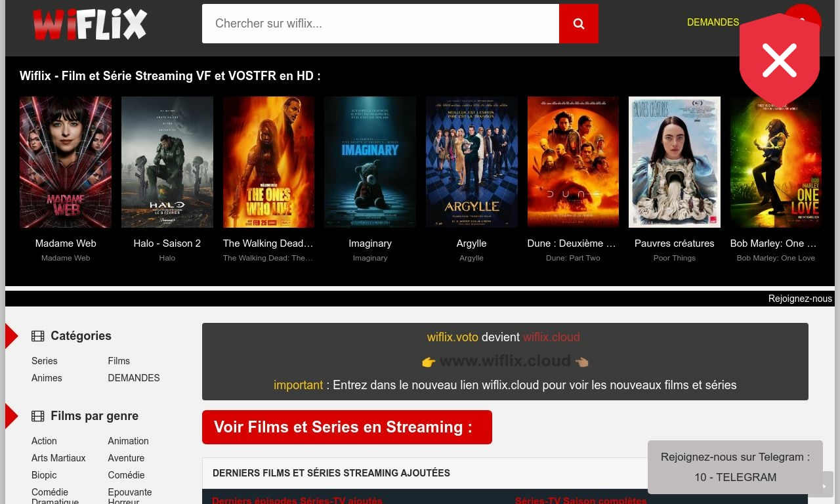Click inside the Chercher sur wiflix search field

(379, 24)
